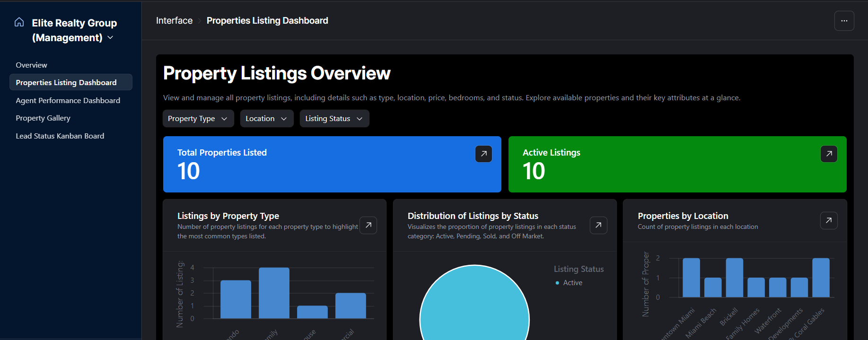
Task: Click the Properties Listing Dashboard breadcrumb title
Action: coord(267,21)
